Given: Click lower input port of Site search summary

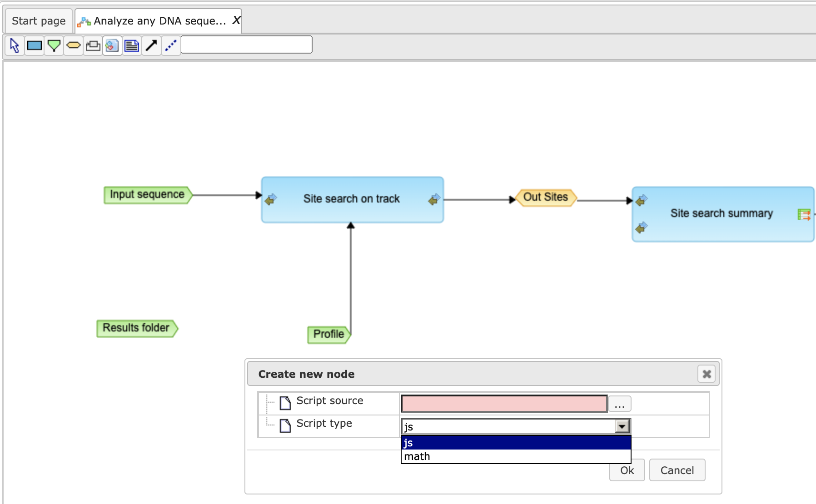Looking at the screenshot, I should coord(642,227).
